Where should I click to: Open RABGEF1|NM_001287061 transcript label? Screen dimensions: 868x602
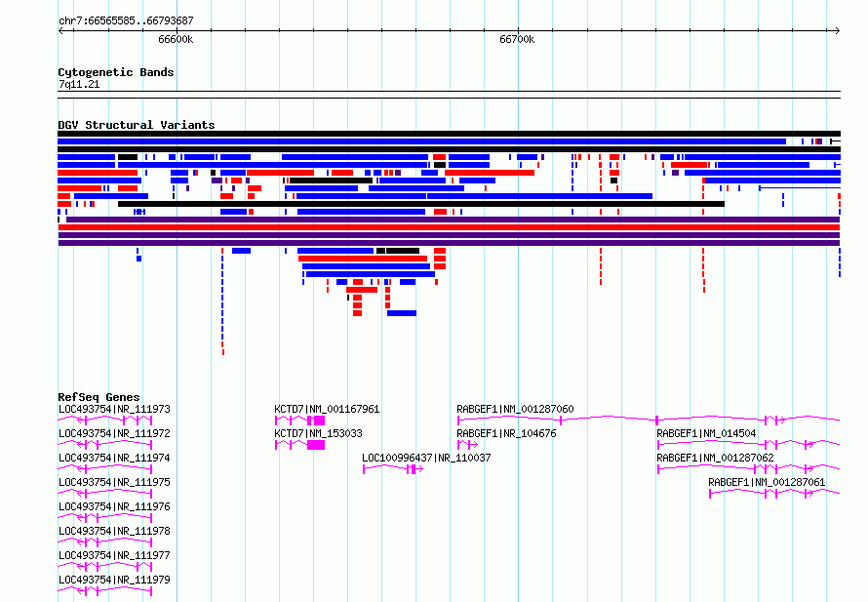click(x=767, y=482)
